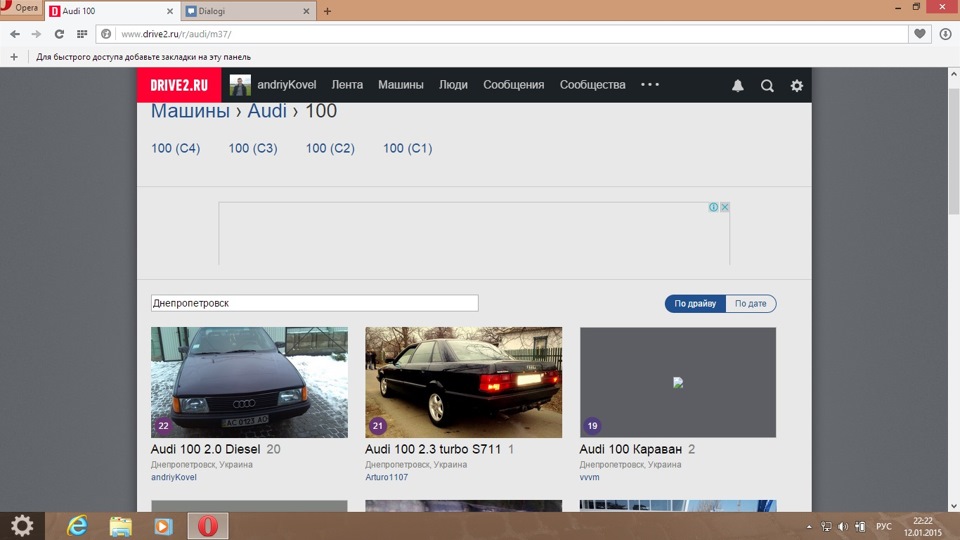This screenshot has width=960, height=540.
Task: Click the DRIVE2.RU logo
Action: [179, 85]
